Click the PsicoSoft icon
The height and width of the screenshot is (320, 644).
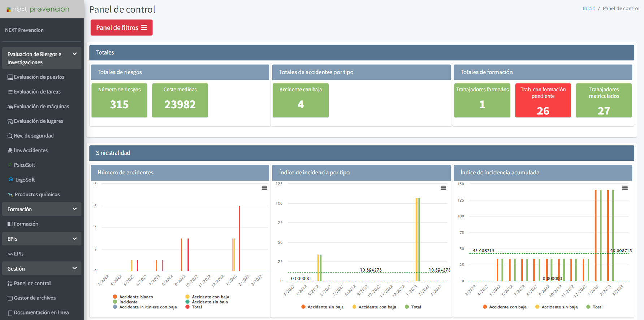[x=10, y=165]
